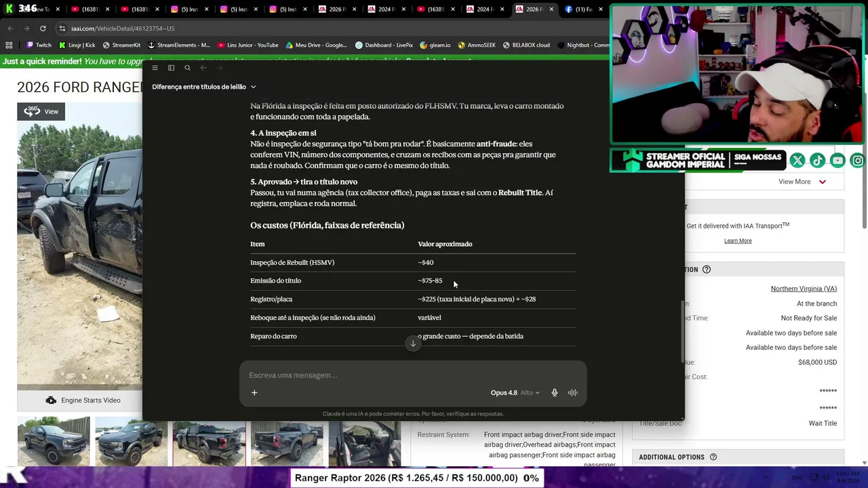Viewport: 868px width, 488px height.
Task: Open the site information icon in address bar
Action: pos(62,28)
